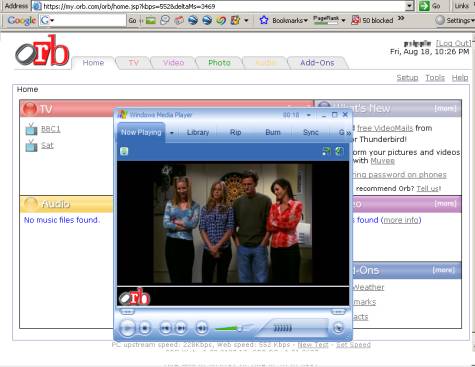Image resolution: width=475 pixels, height=367 pixels.
Task: Select the Now Playing tab in Media Player
Action: click(141, 132)
